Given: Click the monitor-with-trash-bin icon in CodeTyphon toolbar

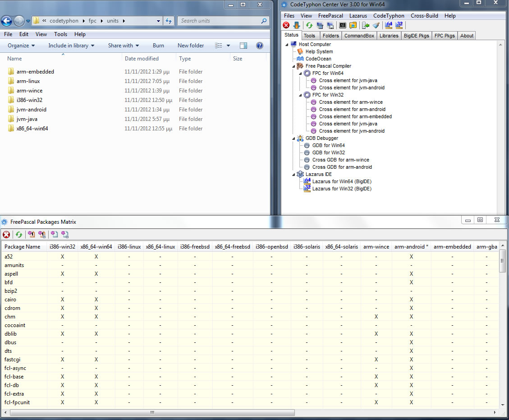Looking at the screenshot, I should click(x=320, y=25).
